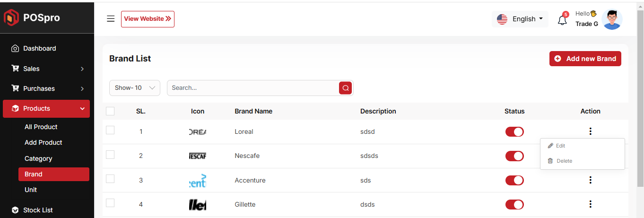
Task: Click into the brand Search field
Action: (x=253, y=88)
